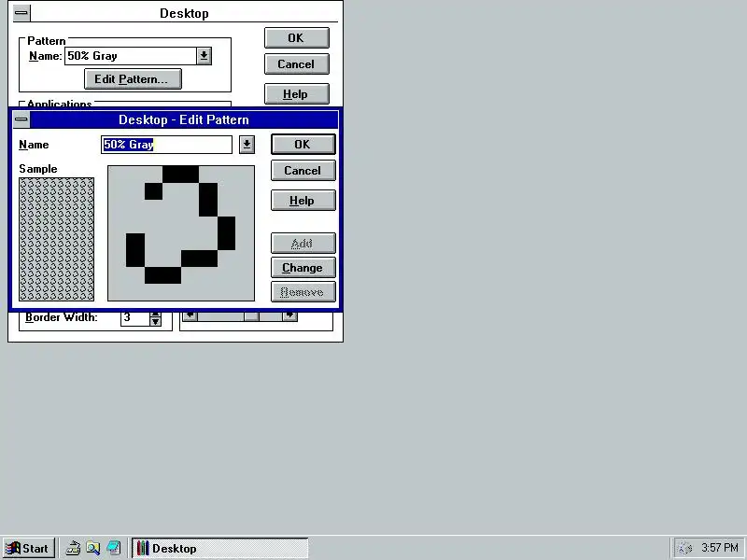
Task: Click the printer icon in the taskbar
Action: tap(73, 548)
